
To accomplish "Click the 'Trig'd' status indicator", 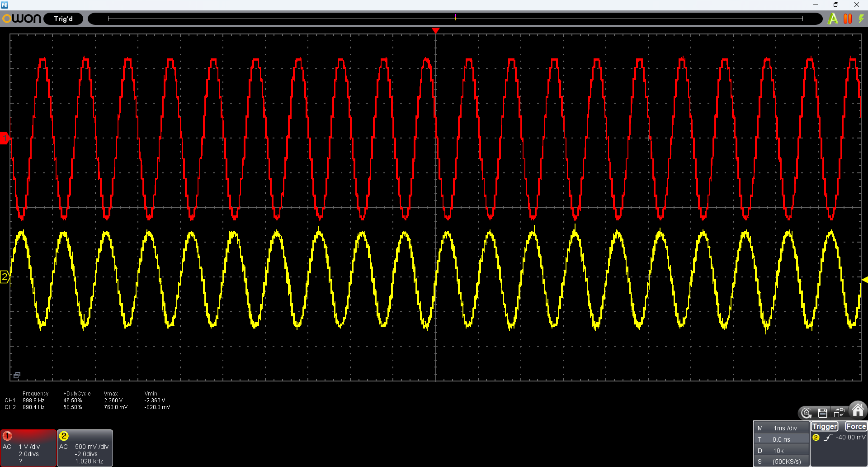I will click(x=63, y=19).
